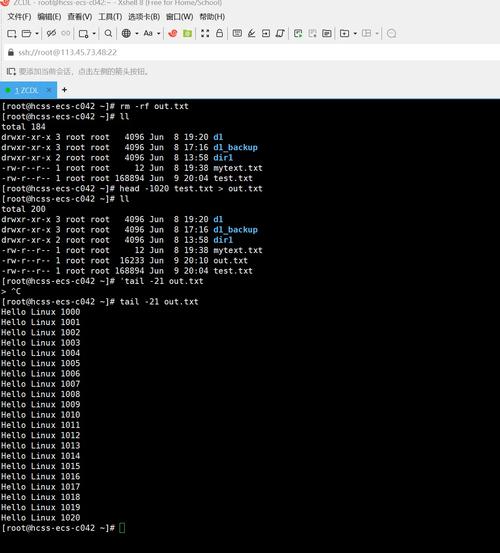The image size is (500, 553).
Task: Click the add current session arrow icon
Action: (x=11, y=72)
